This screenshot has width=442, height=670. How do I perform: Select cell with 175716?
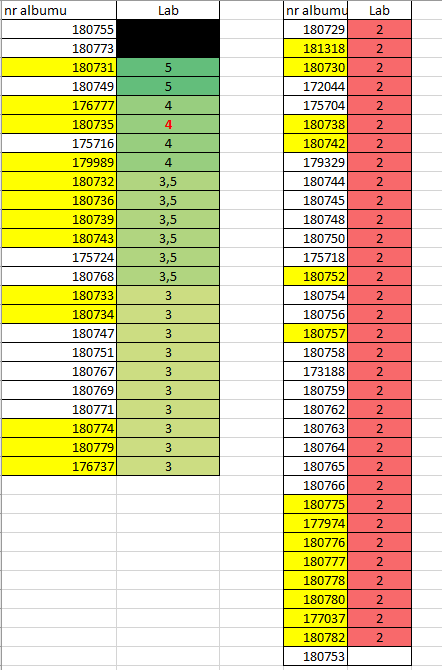pos(59,144)
